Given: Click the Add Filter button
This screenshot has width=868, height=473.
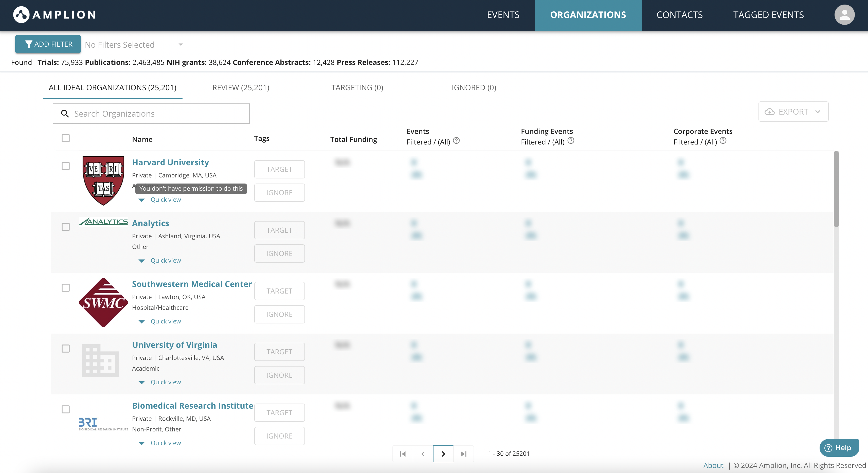Looking at the screenshot, I should [48, 44].
